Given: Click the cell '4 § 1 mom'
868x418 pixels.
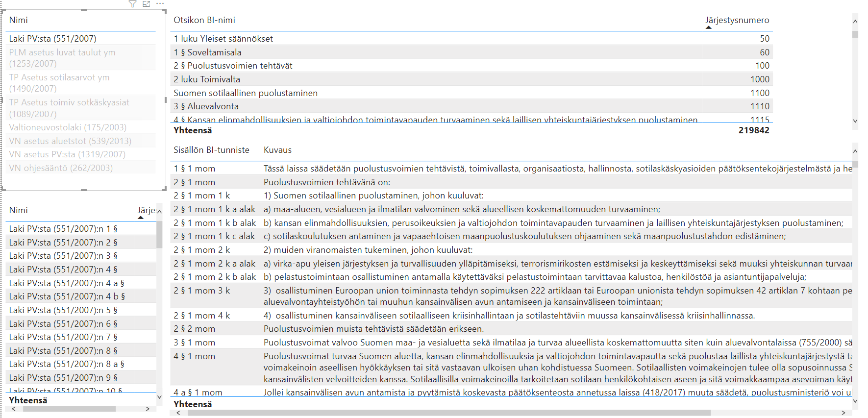Looking at the screenshot, I should 195,356.
